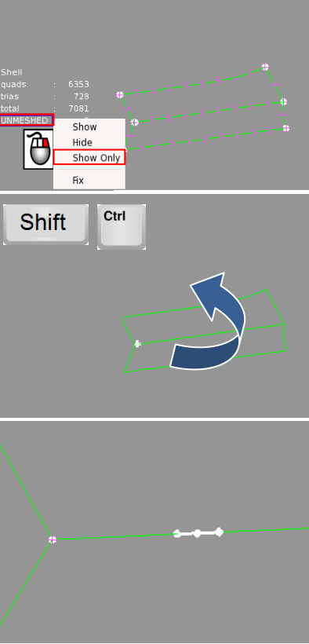This screenshot has height=644, width=309.
Task: Click the Shift key graphic
Action: [x=45, y=225]
